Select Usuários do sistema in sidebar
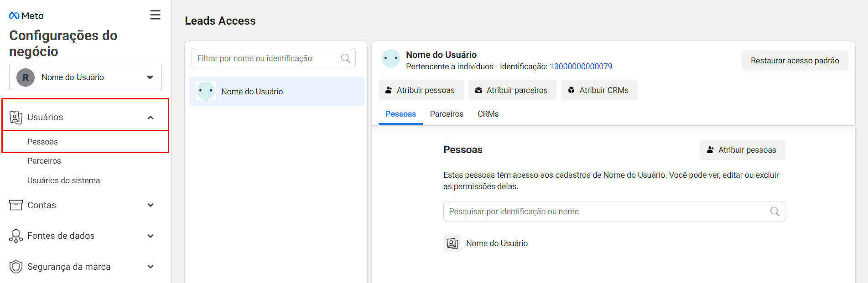Viewport: 868px width, 283px height. tap(63, 180)
